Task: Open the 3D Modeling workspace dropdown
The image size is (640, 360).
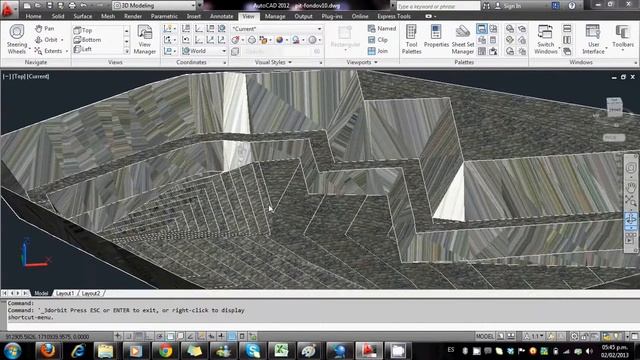Action: 154,6
